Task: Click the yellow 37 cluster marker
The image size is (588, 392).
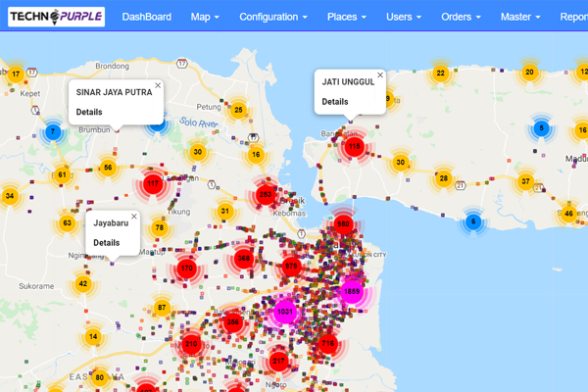Action: pyautogui.click(x=525, y=181)
